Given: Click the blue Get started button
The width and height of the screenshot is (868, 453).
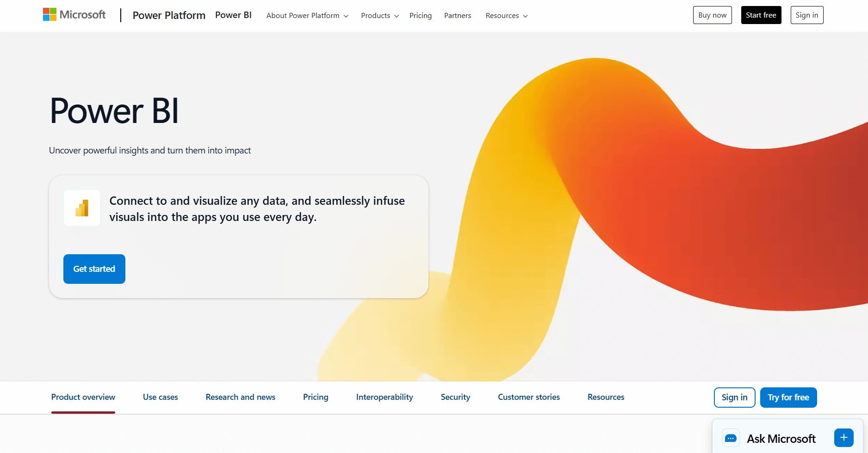Looking at the screenshot, I should click(x=94, y=269).
